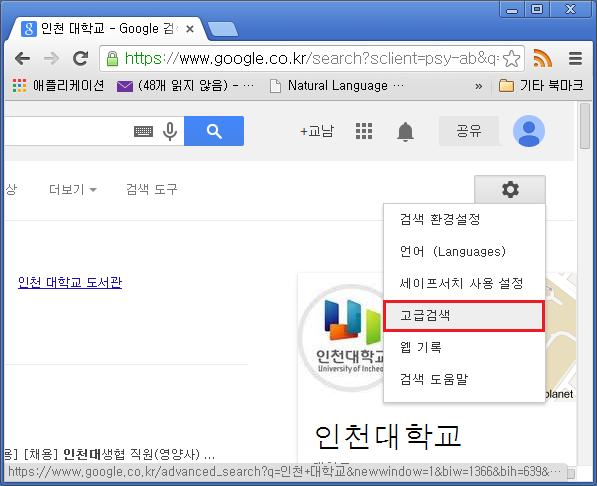Open 검색 도움말 search help entry
597x486 pixels.
[x=465, y=379]
